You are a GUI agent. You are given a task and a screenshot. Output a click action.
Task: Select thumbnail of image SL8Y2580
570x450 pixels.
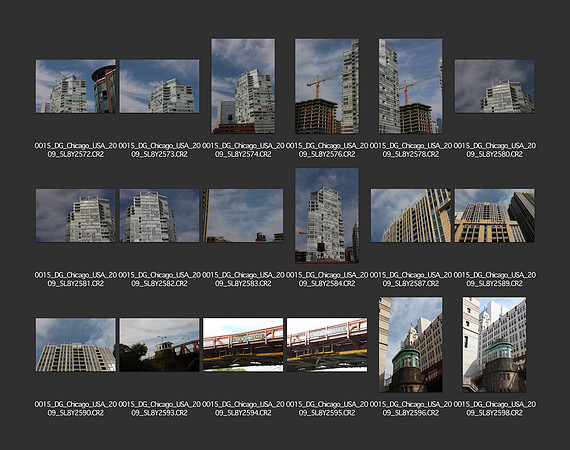(494, 86)
